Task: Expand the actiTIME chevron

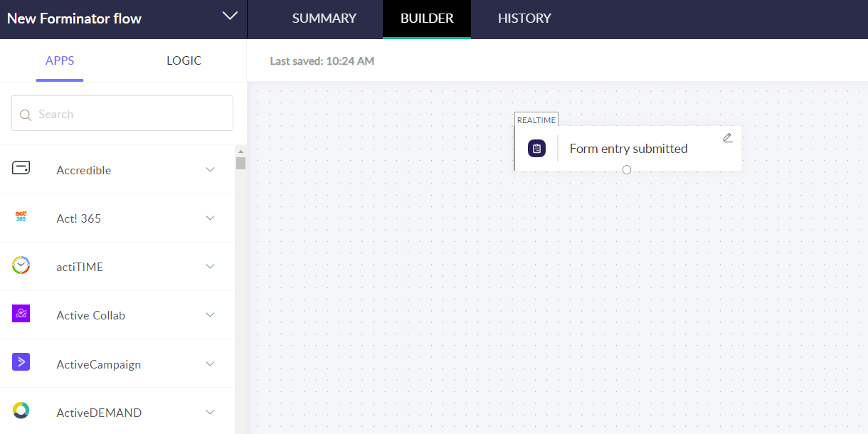Action: point(210,266)
